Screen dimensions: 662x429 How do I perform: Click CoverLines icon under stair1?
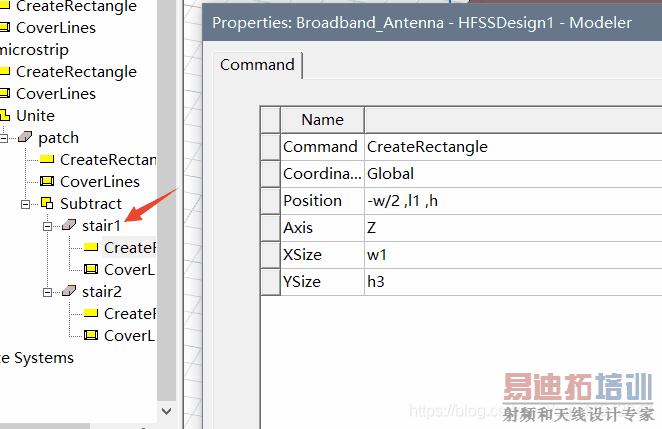point(91,269)
